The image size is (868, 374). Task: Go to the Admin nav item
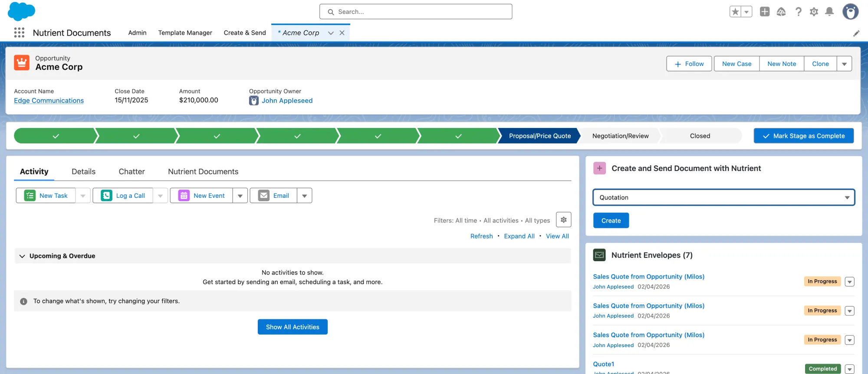(x=137, y=33)
